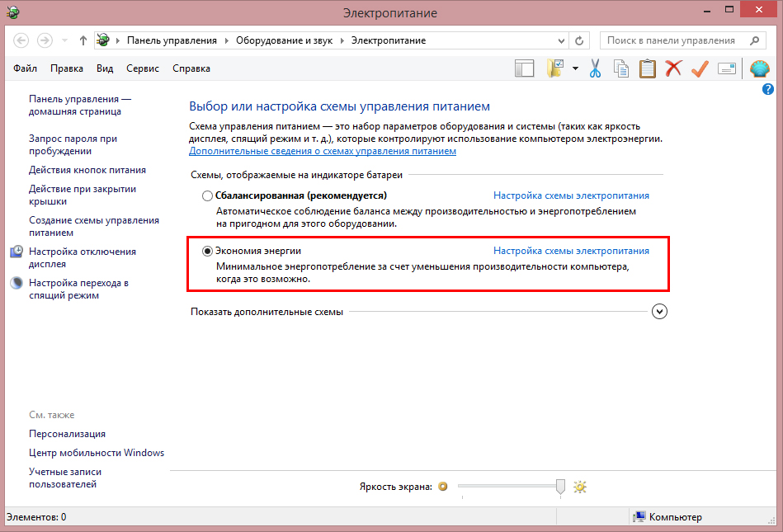
Task: Click the Copy icon in toolbar
Action: point(620,68)
